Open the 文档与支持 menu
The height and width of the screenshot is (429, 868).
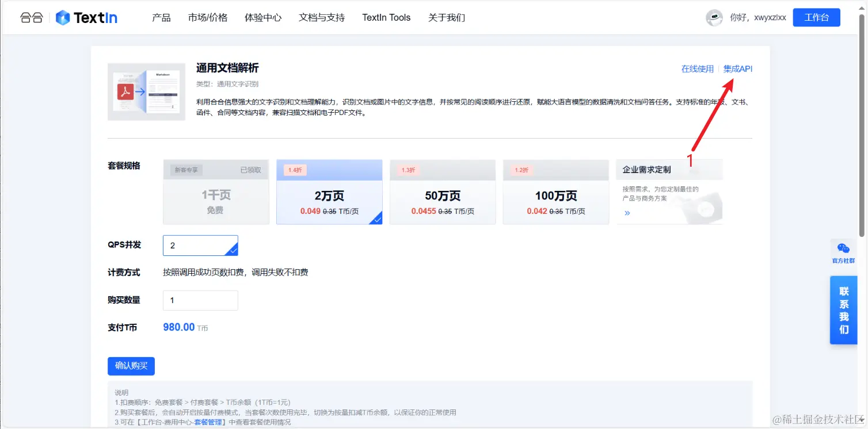(322, 18)
